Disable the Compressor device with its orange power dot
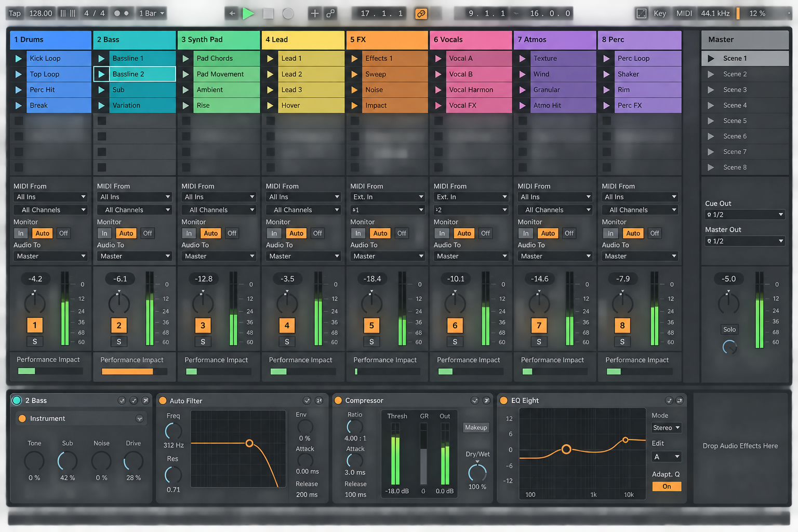The image size is (798, 532). coord(338,401)
